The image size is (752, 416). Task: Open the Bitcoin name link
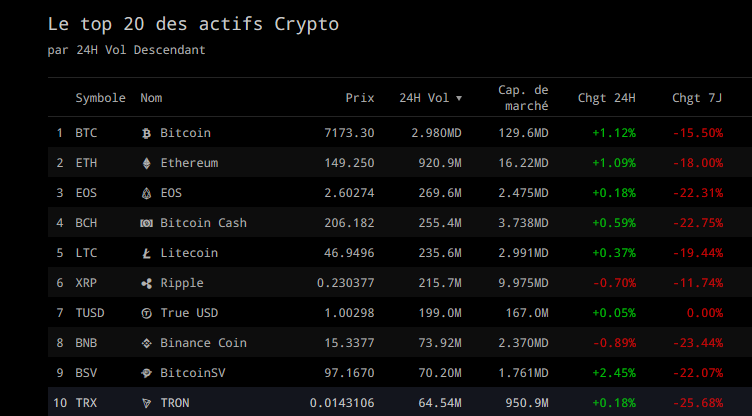pos(185,133)
